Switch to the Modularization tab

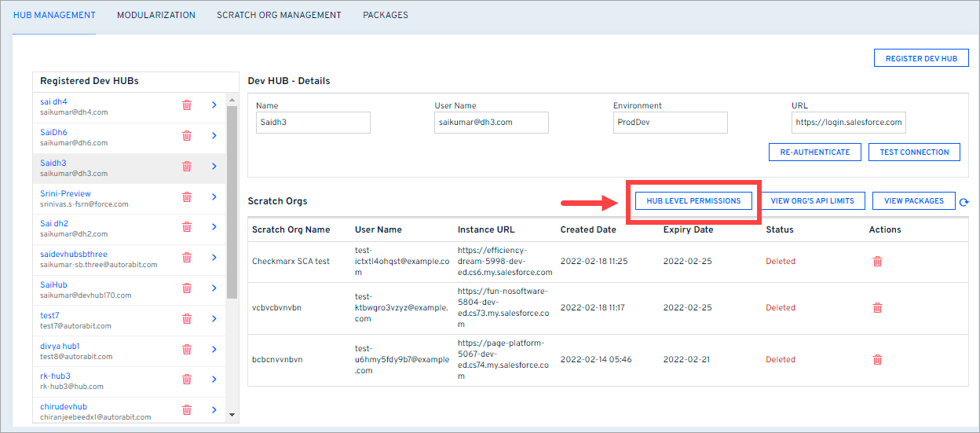tap(156, 15)
